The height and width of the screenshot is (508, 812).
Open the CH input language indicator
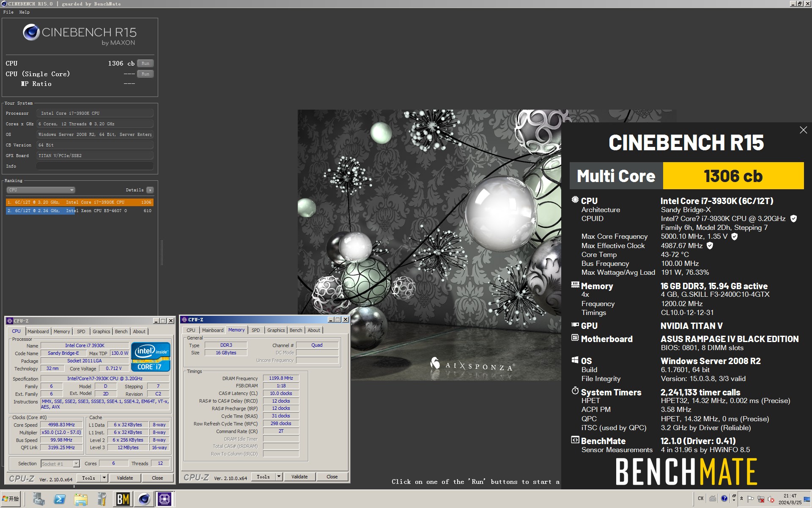point(701,499)
